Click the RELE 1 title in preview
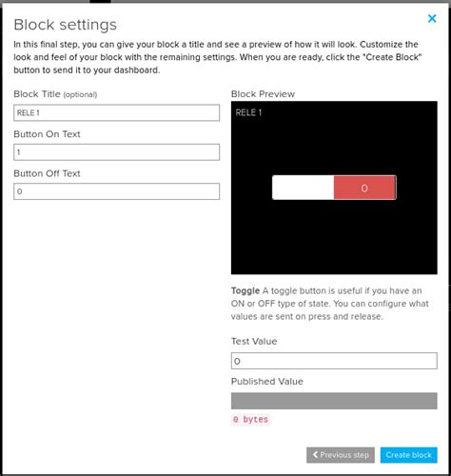Viewport: 451px width, 476px height. (x=248, y=112)
